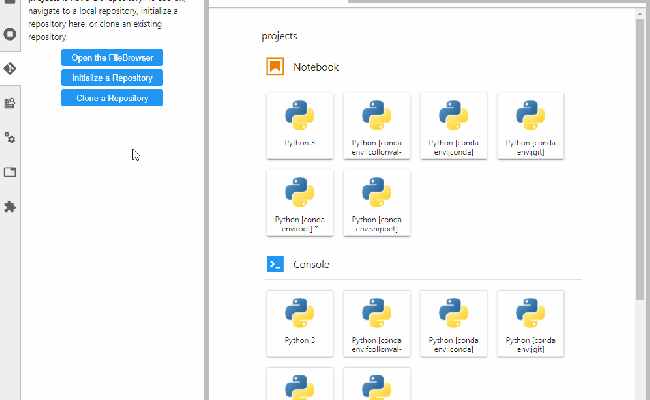
Task: Click the "projects" folder label in launcher
Action: 279,36
